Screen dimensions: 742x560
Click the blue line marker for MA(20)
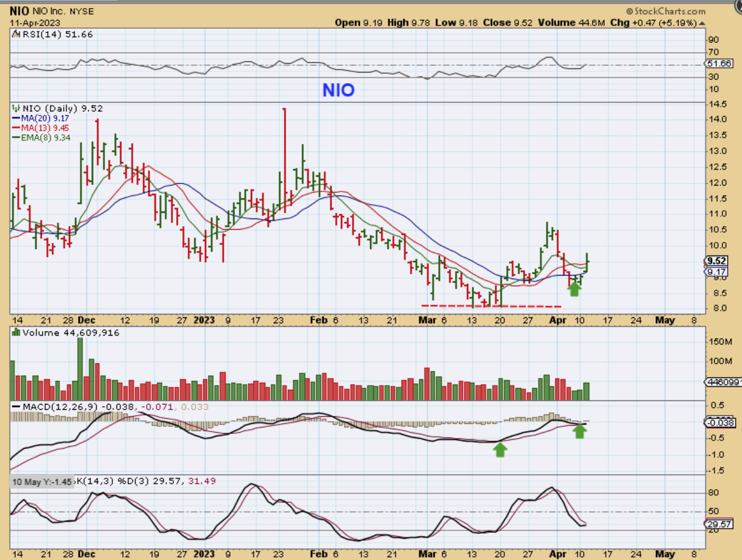(16, 118)
